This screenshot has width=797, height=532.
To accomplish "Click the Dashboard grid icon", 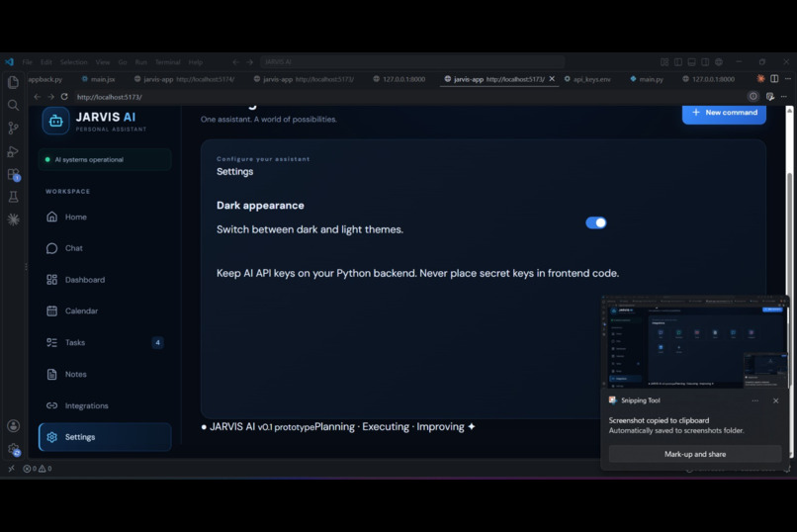I will pos(51,280).
